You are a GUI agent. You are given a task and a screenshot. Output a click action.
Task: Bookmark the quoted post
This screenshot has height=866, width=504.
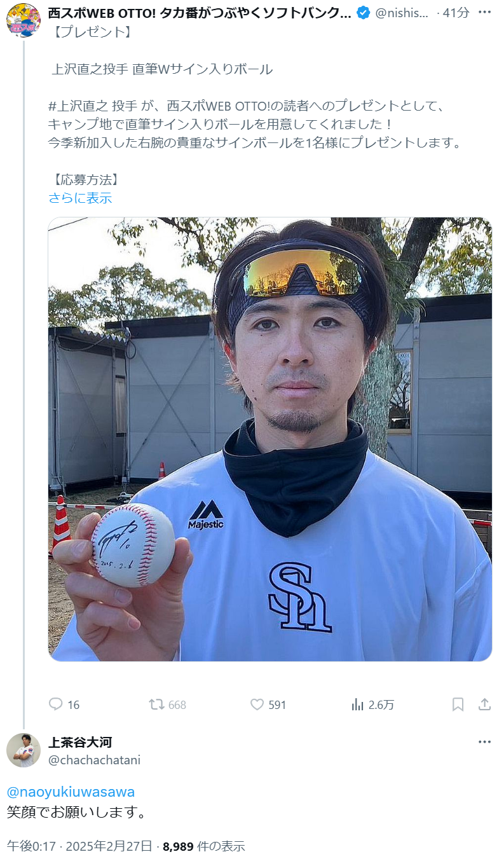tap(458, 704)
